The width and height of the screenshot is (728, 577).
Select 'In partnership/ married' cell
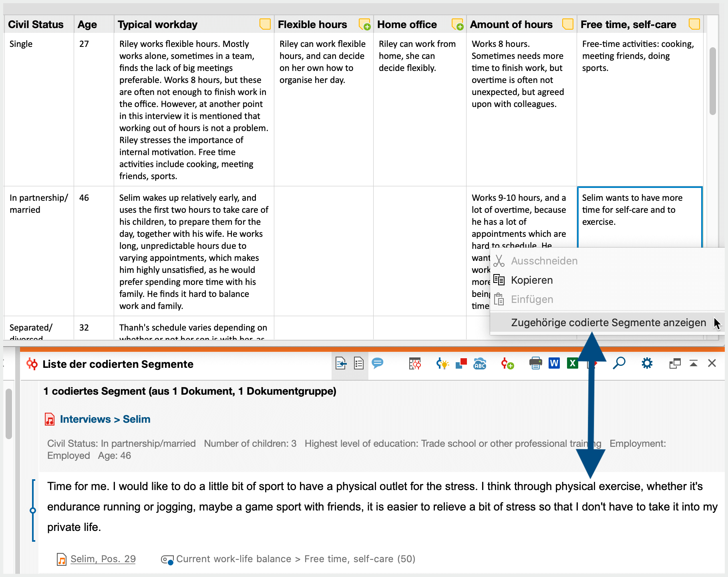pos(39,251)
